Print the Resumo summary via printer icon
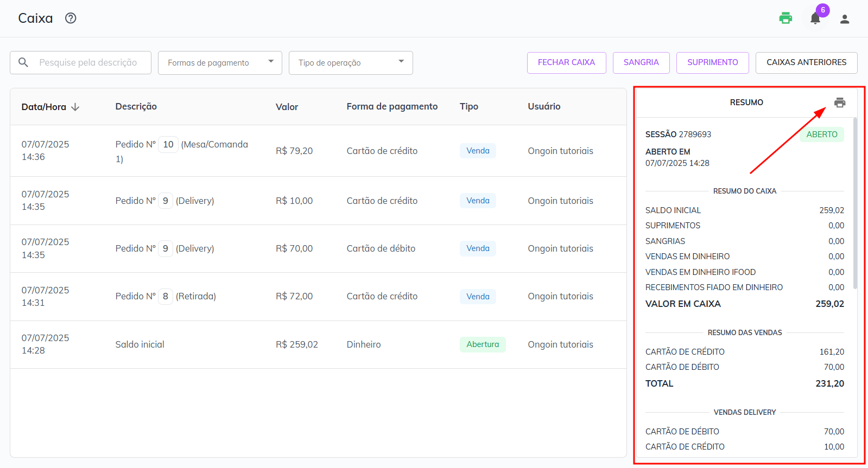The image size is (868, 468). 840,102
